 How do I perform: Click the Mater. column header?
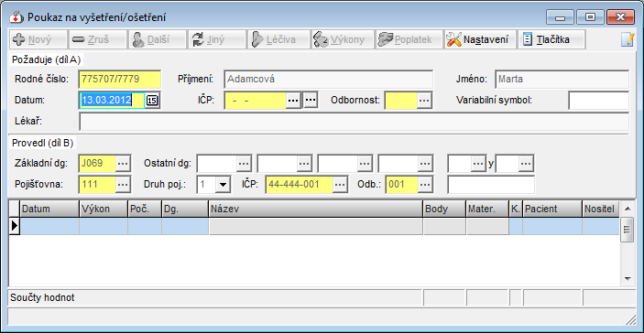pos(487,209)
